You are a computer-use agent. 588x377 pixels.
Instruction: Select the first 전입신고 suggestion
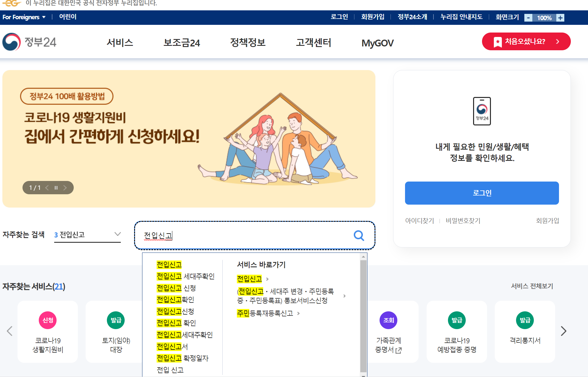point(169,264)
